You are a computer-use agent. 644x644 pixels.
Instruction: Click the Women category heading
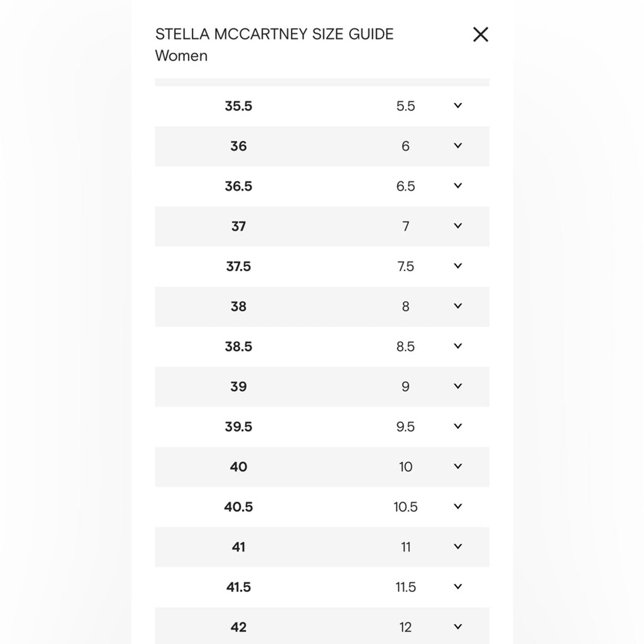pos(181,56)
